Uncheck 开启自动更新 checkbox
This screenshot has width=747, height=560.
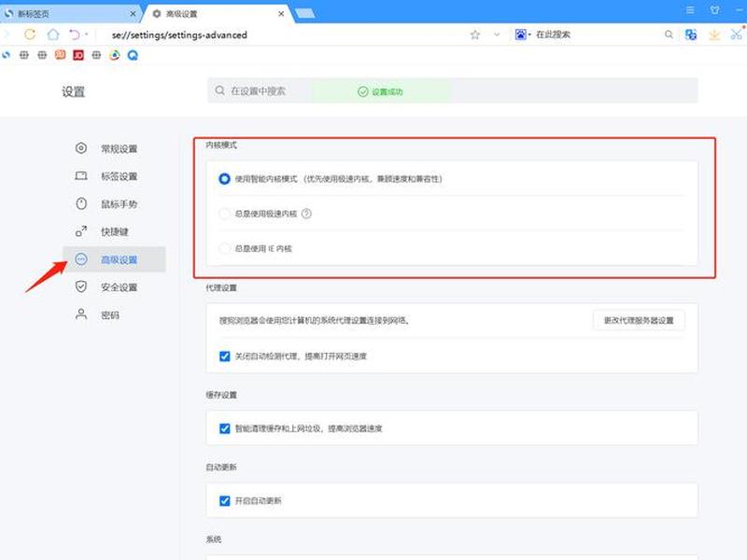(x=224, y=501)
